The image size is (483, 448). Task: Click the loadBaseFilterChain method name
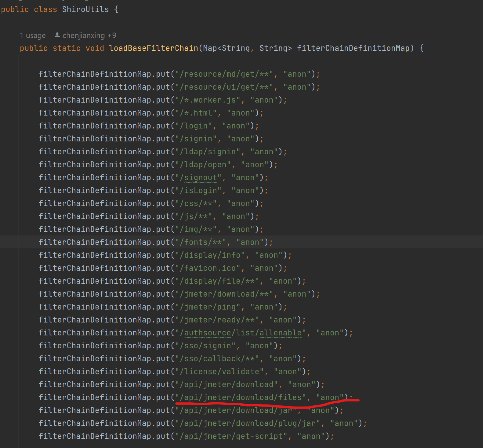[x=154, y=48]
